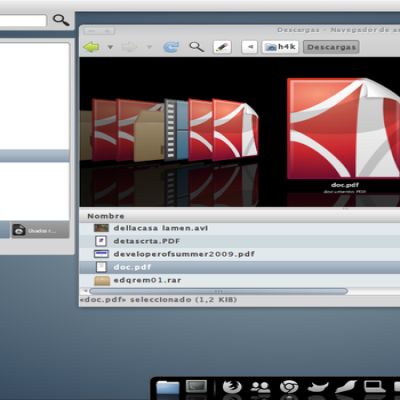The image size is (400, 400).
Task: Click the page icon beside doc.pdf
Action: [101, 267]
